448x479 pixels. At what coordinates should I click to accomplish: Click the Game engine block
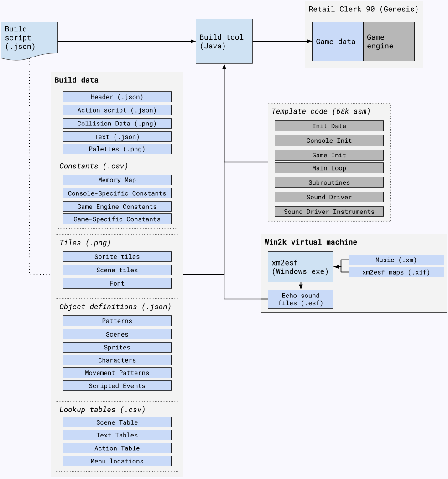coord(388,41)
